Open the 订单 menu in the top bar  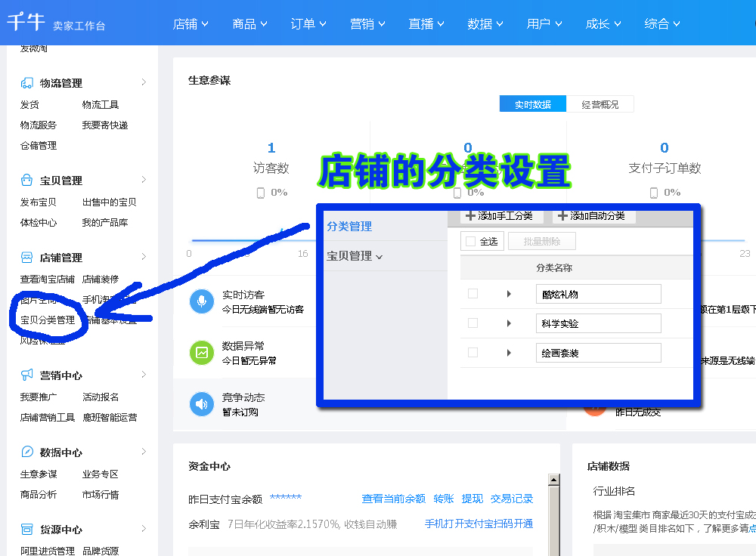308,23
